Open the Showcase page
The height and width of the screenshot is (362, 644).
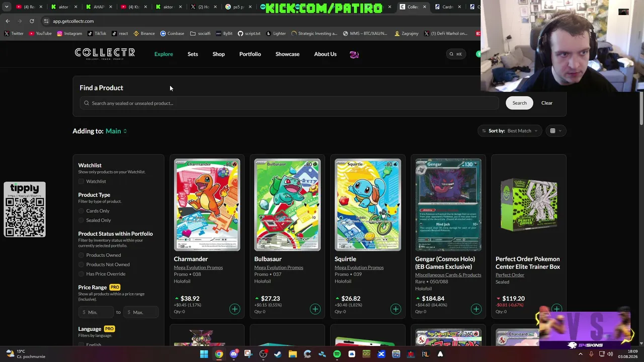[287, 54]
